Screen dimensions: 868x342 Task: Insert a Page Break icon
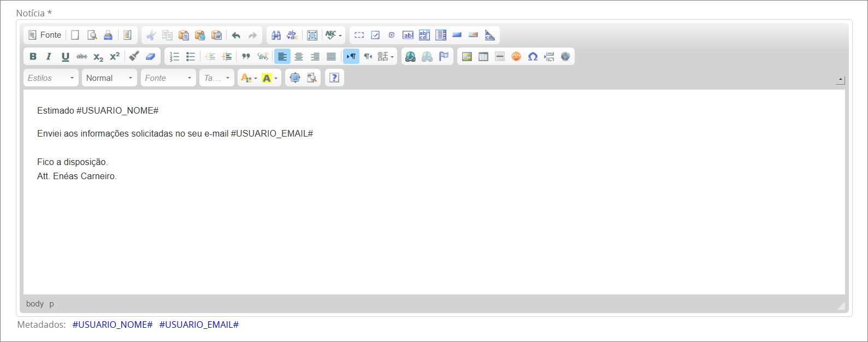tap(549, 56)
